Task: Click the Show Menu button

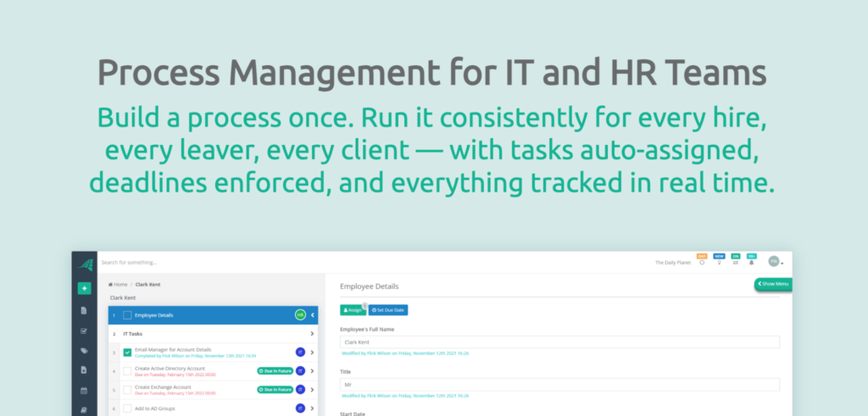Action: 773,284
